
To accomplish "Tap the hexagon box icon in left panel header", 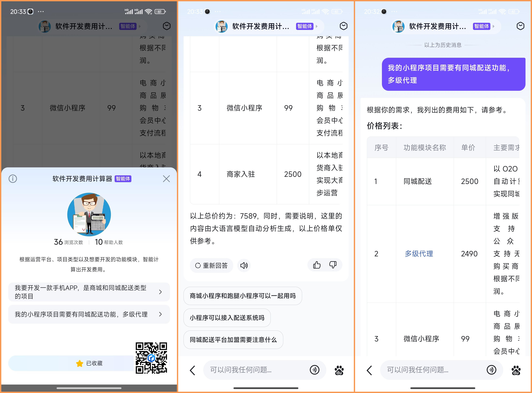I will [x=166, y=26].
